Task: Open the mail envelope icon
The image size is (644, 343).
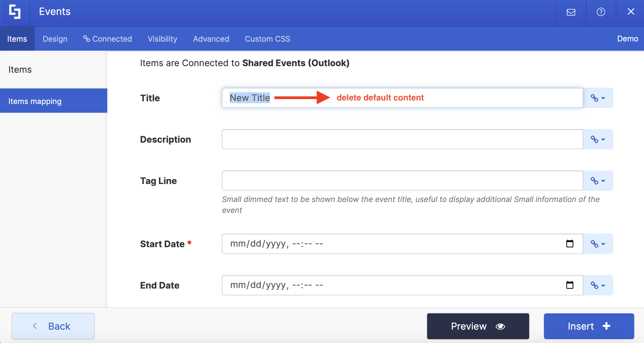Action: click(x=571, y=12)
